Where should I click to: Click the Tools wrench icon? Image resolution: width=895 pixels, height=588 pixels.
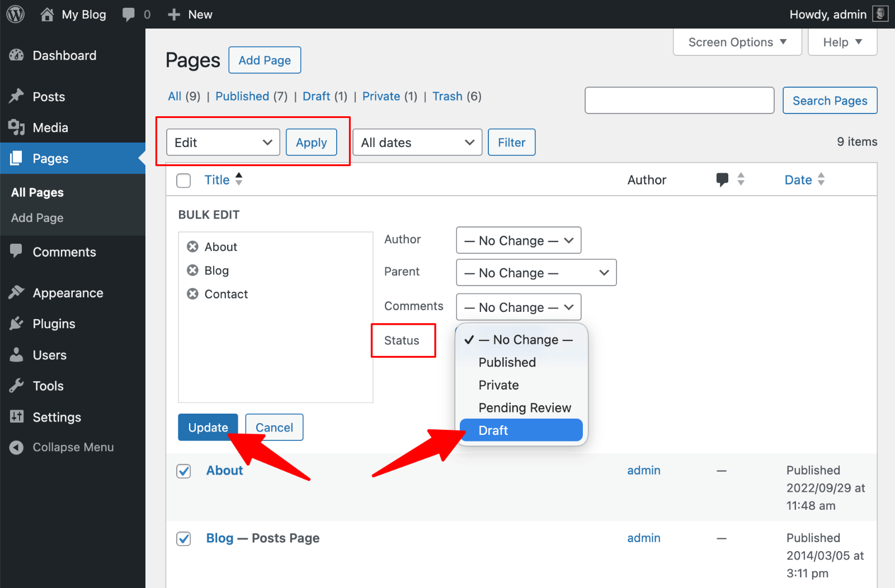pos(16,386)
